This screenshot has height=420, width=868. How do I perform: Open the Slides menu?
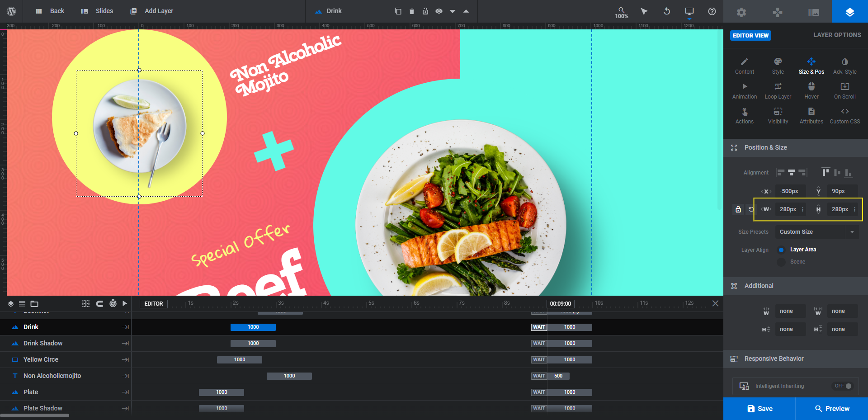97,11
